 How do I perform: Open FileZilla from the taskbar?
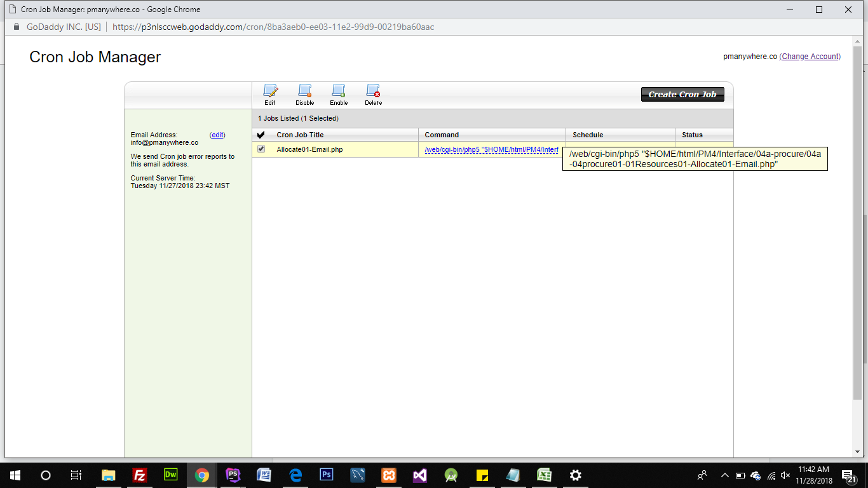[x=140, y=475]
